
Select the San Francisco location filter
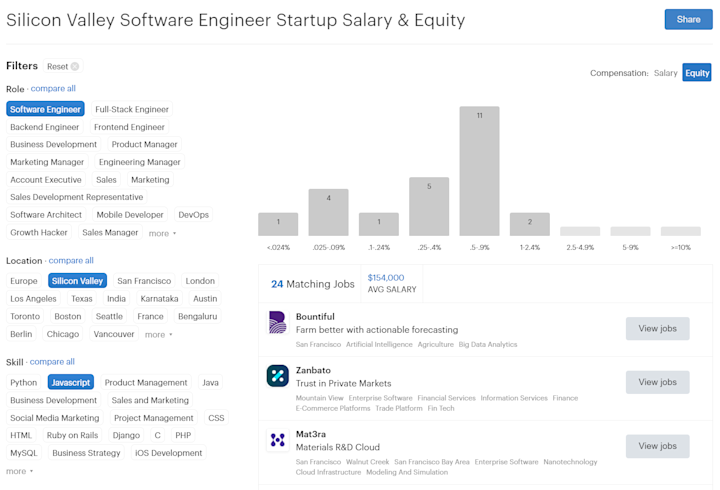pos(144,281)
